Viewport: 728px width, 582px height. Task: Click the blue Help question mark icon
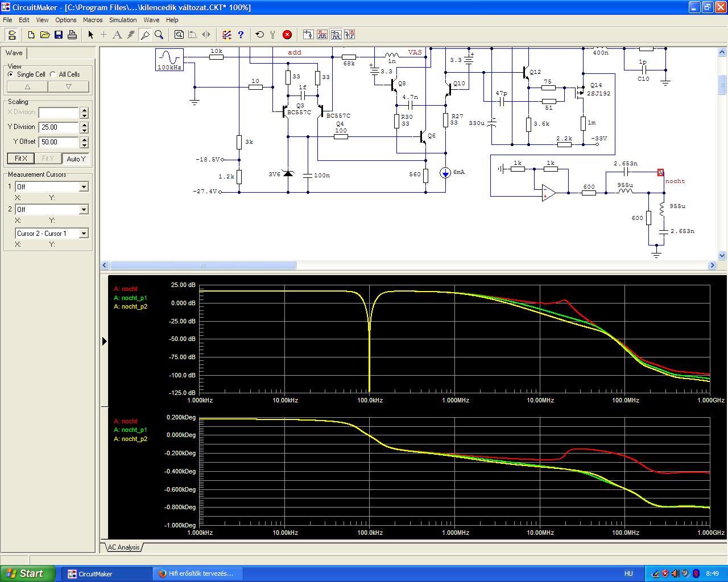point(241,35)
